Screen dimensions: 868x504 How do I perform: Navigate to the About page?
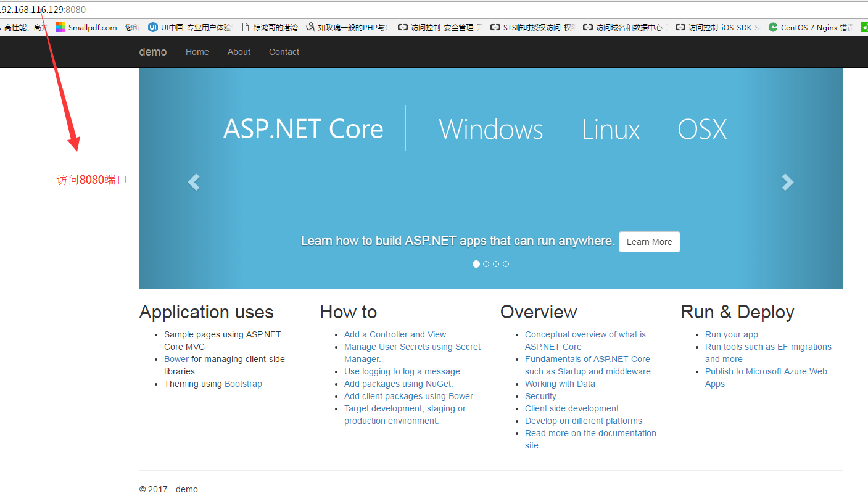[239, 52]
